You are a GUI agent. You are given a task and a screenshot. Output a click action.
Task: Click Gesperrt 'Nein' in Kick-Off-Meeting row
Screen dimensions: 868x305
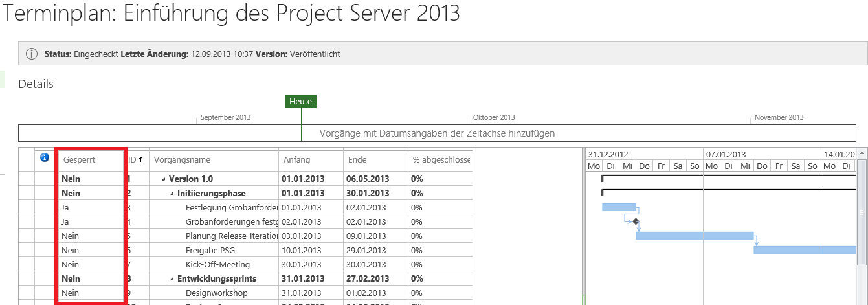(71, 265)
